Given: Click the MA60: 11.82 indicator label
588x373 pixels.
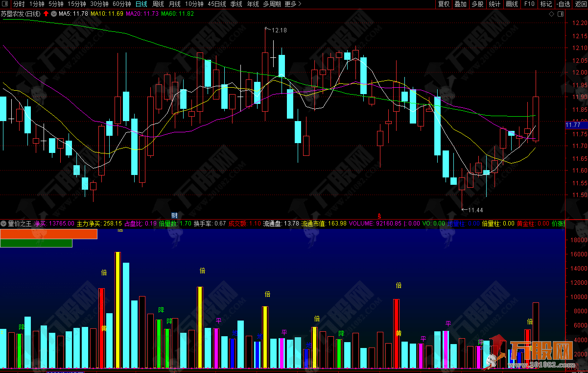Looking at the screenshot, I should pyautogui.click(x=178, y=14).
